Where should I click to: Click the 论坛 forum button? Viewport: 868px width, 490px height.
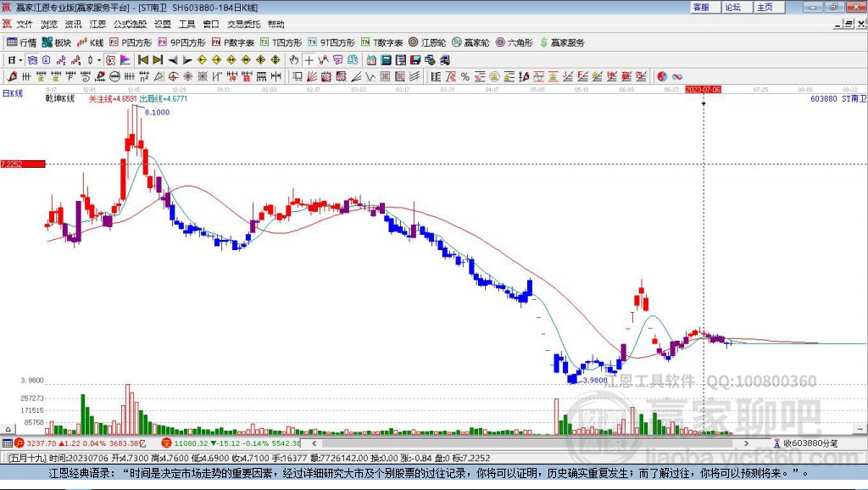click(736, 7)
